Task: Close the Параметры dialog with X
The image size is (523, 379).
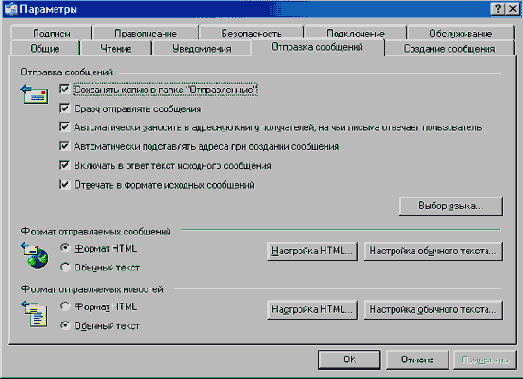Action: [513, 9]
